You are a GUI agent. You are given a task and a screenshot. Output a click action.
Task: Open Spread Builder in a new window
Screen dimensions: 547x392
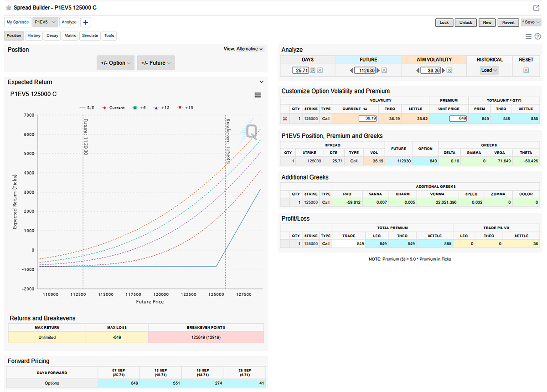pos(536,8)
